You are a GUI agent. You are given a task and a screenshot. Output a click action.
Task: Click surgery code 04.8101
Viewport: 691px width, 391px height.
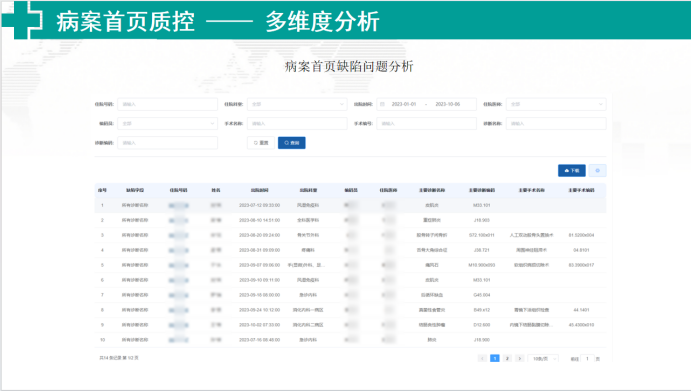581,250
